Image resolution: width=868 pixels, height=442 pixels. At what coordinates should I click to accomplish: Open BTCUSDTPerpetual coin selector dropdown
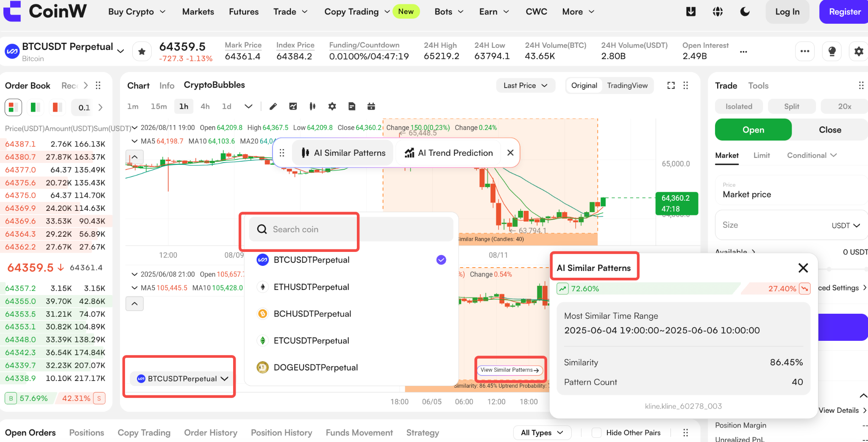click(x=182, y=378)
